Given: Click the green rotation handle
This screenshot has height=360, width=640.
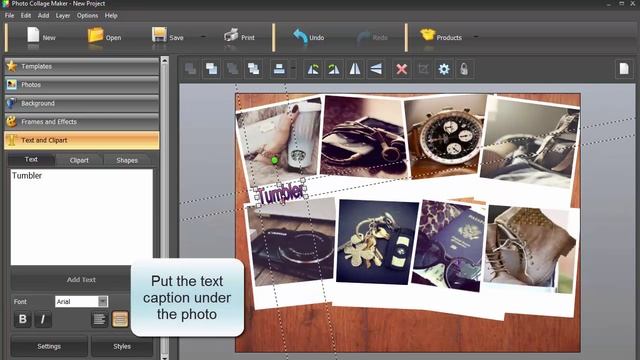Looking at the screenshot, I should pyautogui.click(x=275, y=160).
